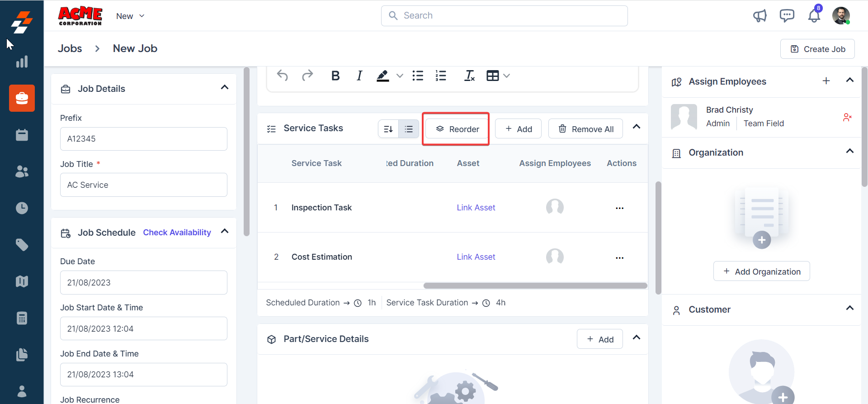This screenshot has height=404, width=868.
Task: Open the clock timesheet sidebar icon
Action: [22, 208]
